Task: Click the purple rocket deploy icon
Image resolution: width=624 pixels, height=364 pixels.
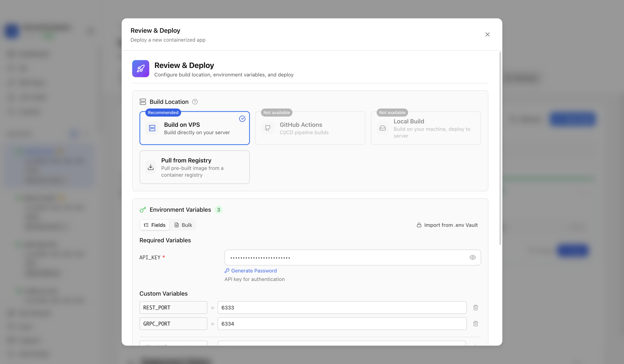Action: click(x=140, y=69)
